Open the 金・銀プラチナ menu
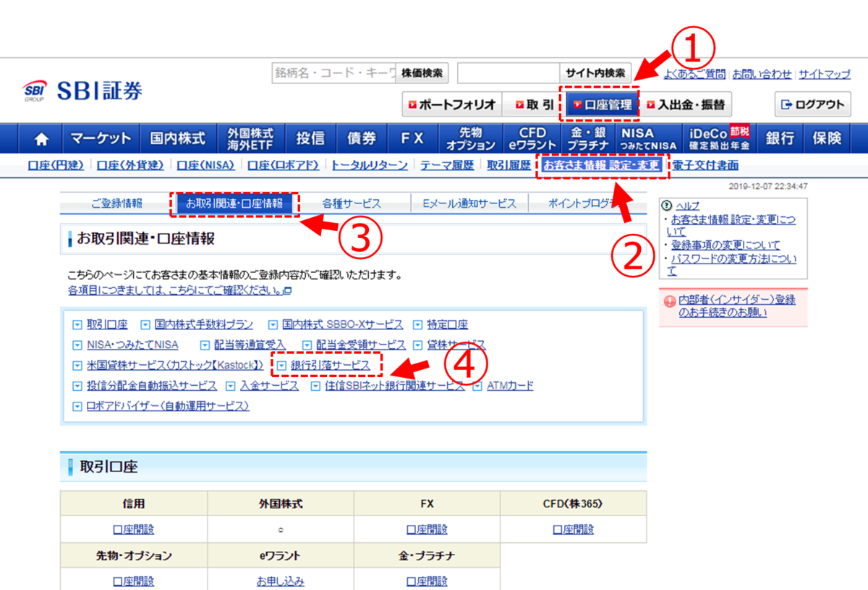The width and height of the screenshot is (868, 590). (x=587, y=138)
